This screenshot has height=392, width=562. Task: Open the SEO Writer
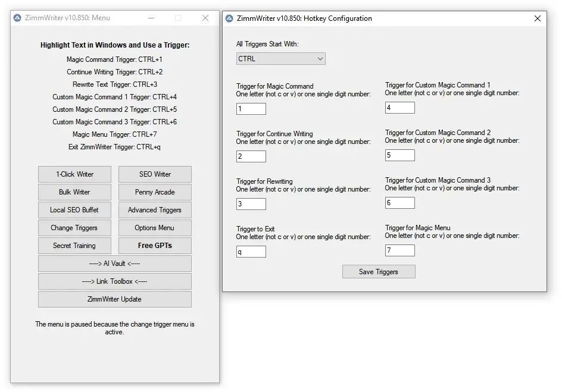pos(154,174)
